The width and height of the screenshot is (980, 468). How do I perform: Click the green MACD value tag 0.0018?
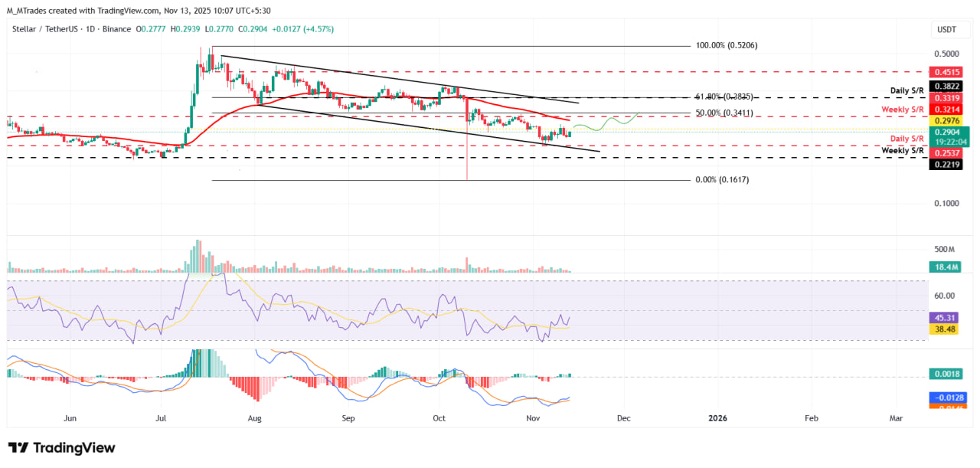tap(945, 374)
